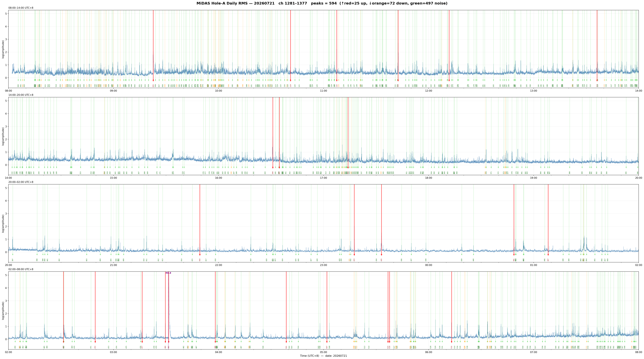Select the red peak label 532
644x359 pixels.
click(x=452, y=347)
